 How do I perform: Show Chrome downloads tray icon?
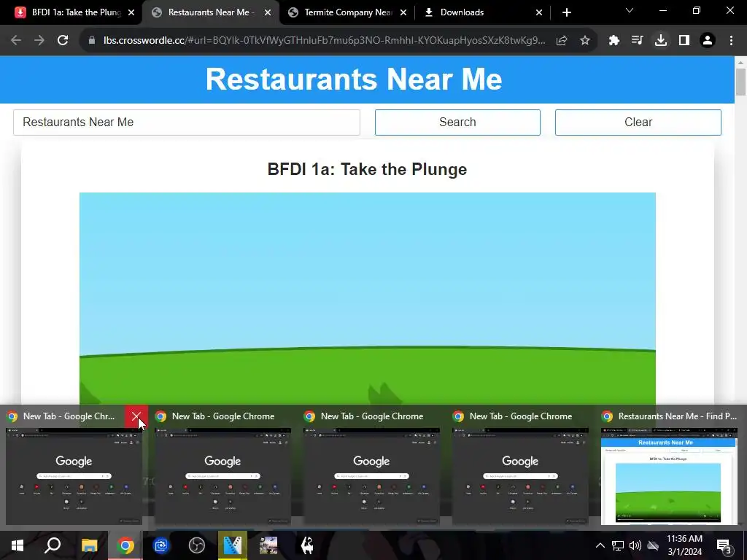[661, 41]
